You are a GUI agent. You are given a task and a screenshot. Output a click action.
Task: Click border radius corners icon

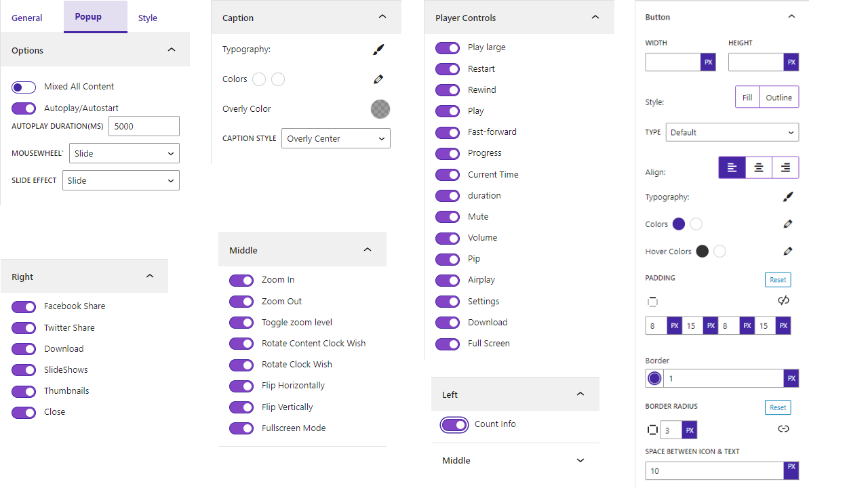click(652, 430)
